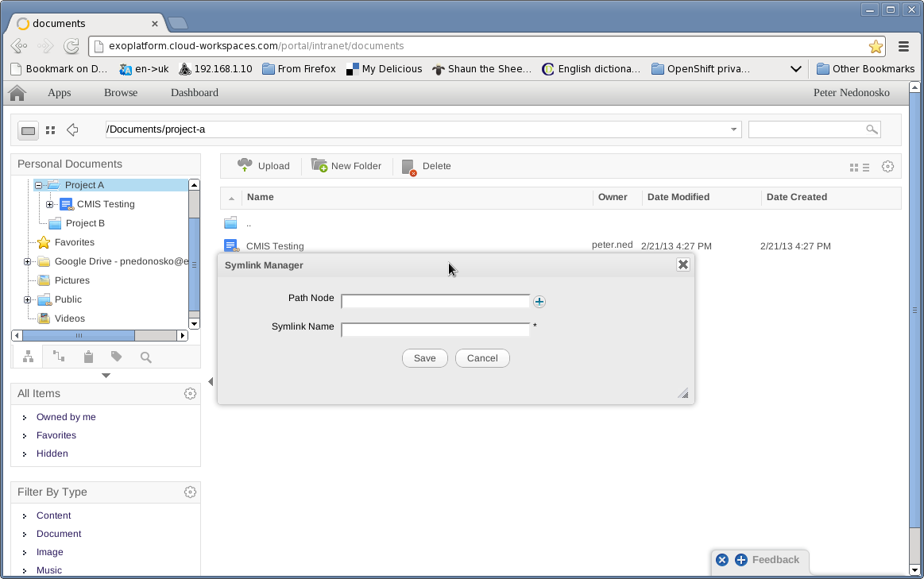Click the Symlink Name input field
This screenshot has height=579, width=924.
point(435,330)
